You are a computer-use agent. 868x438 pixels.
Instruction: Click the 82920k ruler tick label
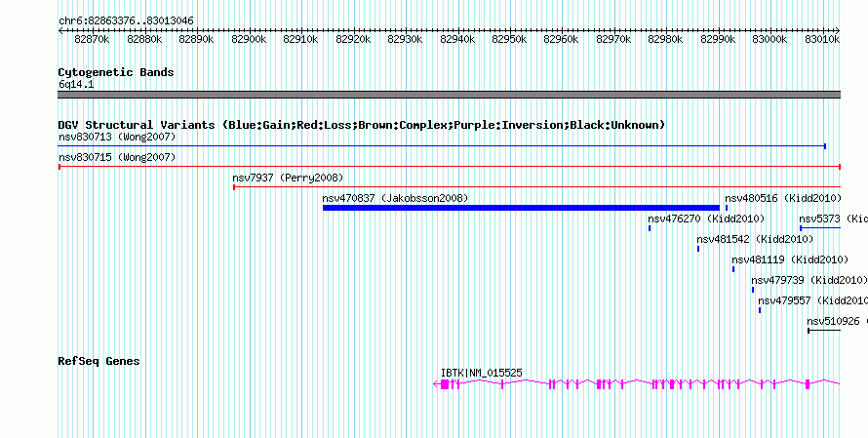pyautogui.click(x=353, y=39)
